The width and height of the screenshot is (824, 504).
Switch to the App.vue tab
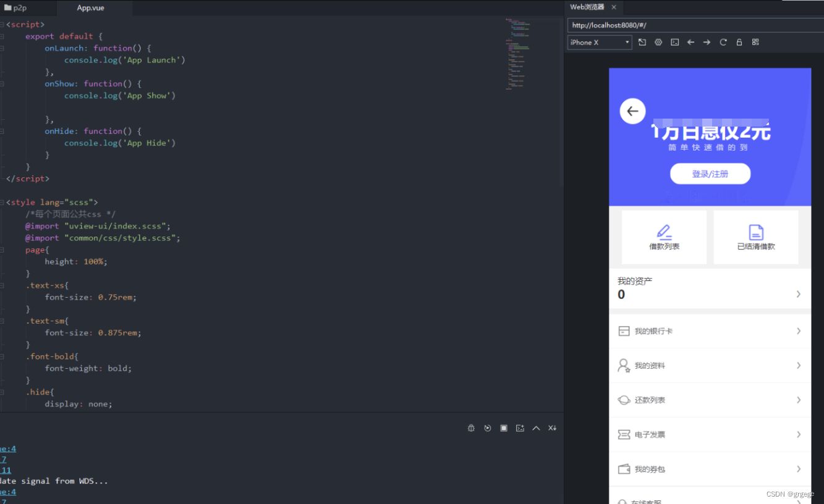point(89,8)
